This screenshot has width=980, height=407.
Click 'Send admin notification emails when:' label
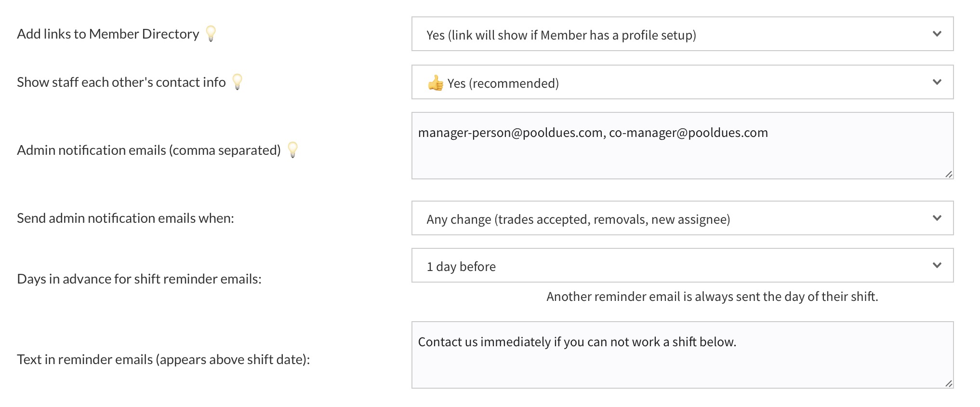125,218
